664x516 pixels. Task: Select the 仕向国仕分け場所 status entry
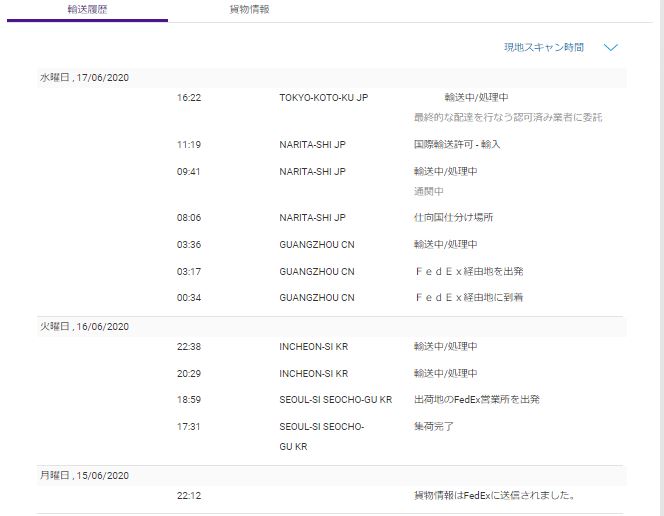453,218
